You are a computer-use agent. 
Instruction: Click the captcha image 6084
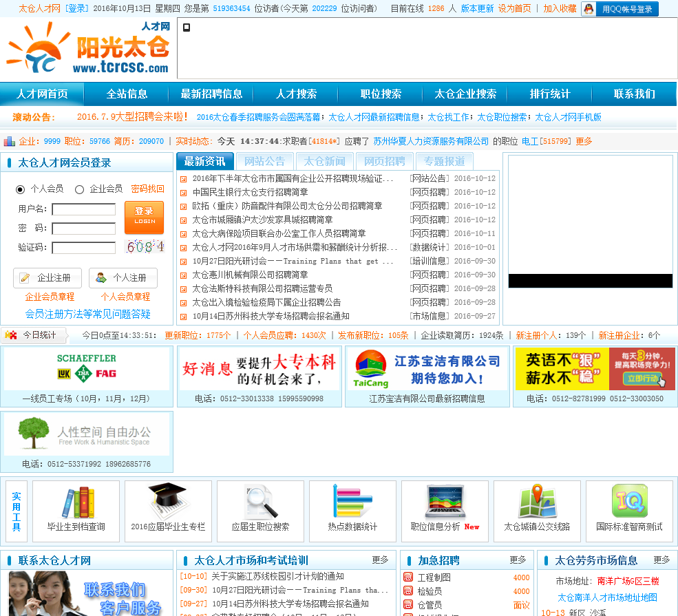(145, 247)
